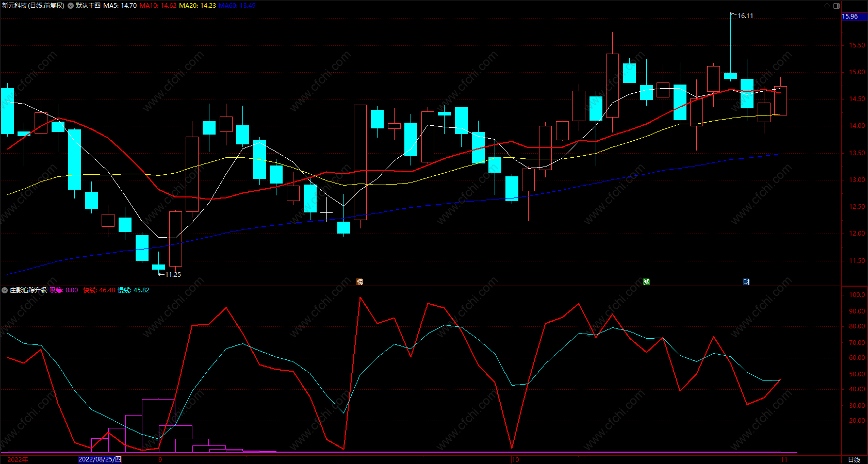Open the 减 event marker
Image resolution: width=868 pixels, height=464 pixels.
pos(646,281)
